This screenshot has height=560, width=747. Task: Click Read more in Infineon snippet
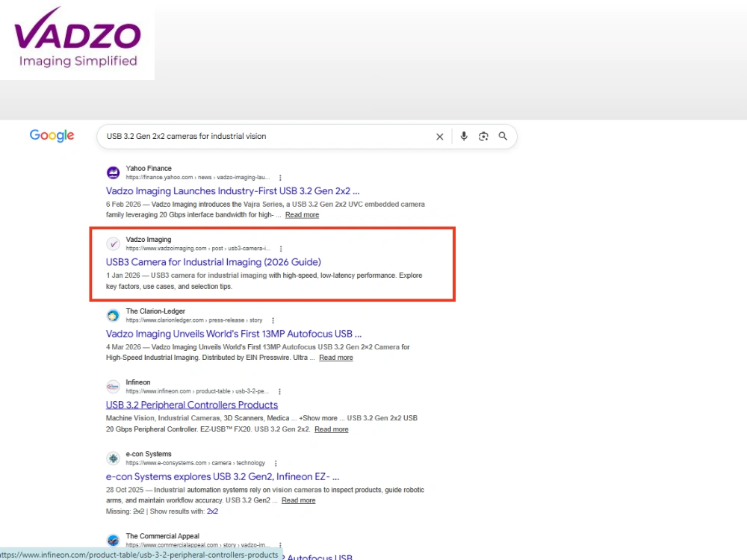(x=331, y=429)
